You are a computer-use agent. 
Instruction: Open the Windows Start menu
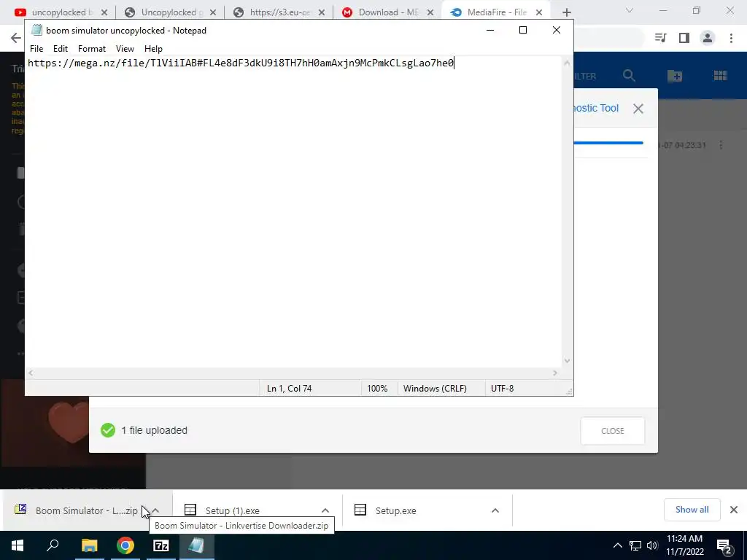click(18, 545)
